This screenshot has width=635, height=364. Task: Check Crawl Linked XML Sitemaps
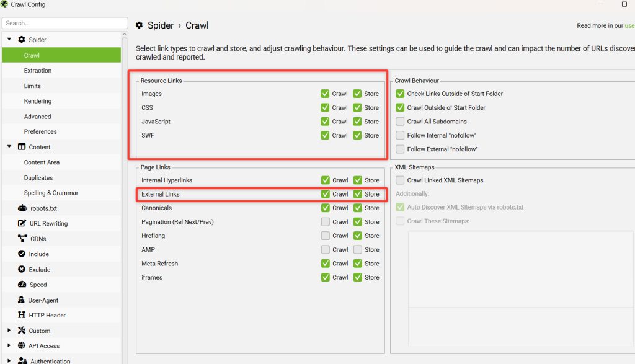tap(400, 180)
